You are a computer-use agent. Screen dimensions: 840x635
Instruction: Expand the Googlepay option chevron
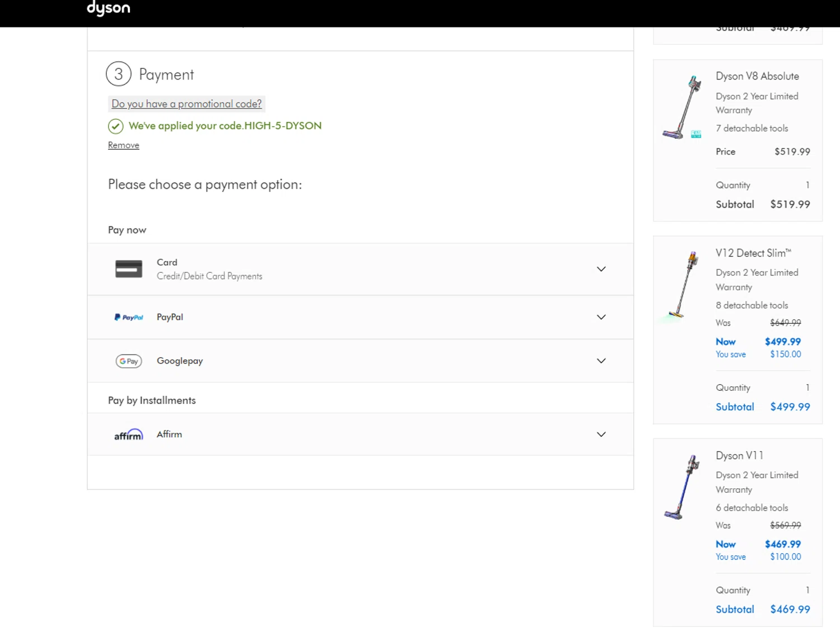(x=601, y=361)
